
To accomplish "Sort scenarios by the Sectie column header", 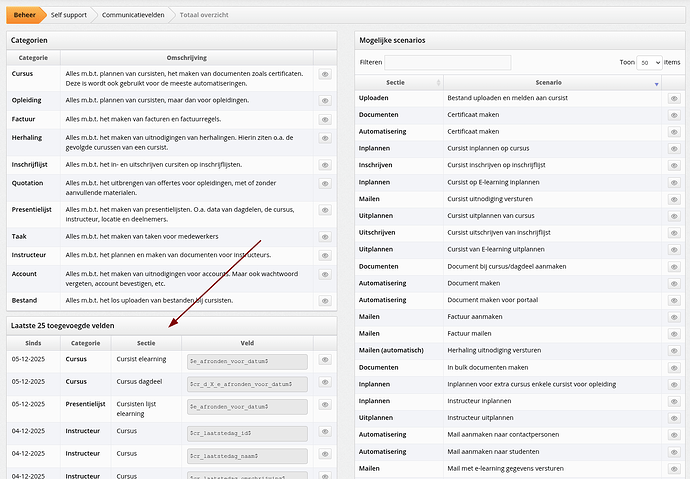I will point(399,82).
